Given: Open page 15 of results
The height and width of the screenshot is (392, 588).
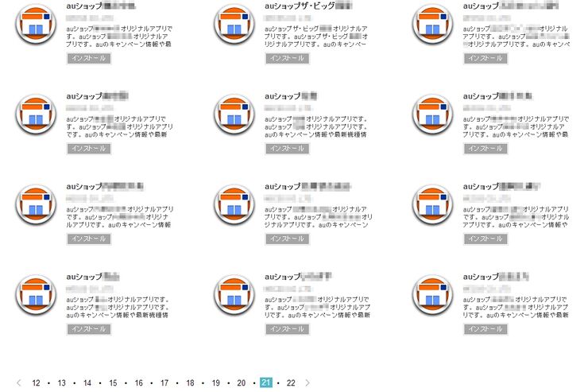Looking at the screenshot, I should (113, 383).
